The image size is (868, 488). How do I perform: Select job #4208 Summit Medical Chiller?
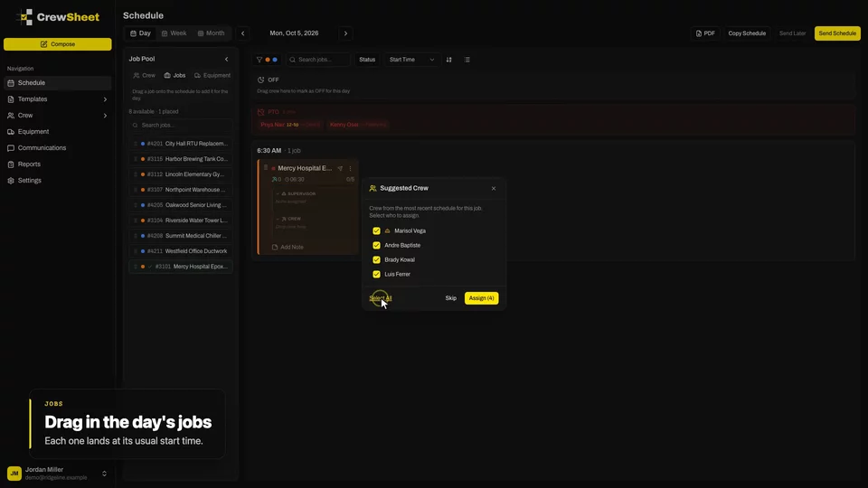pos(181,236)
